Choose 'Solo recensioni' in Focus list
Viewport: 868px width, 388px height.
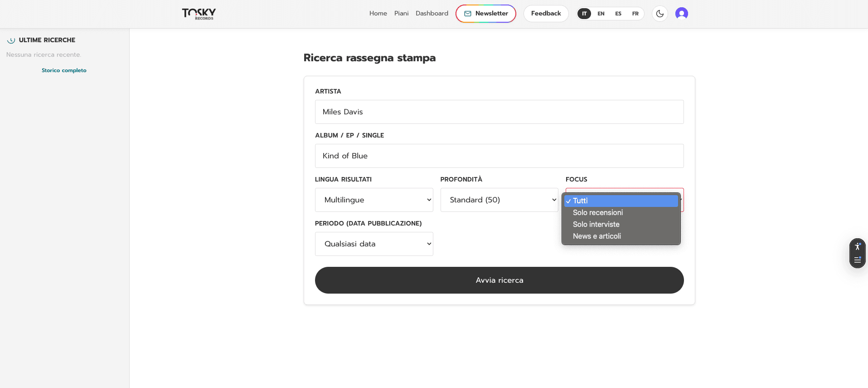[598, 212]
